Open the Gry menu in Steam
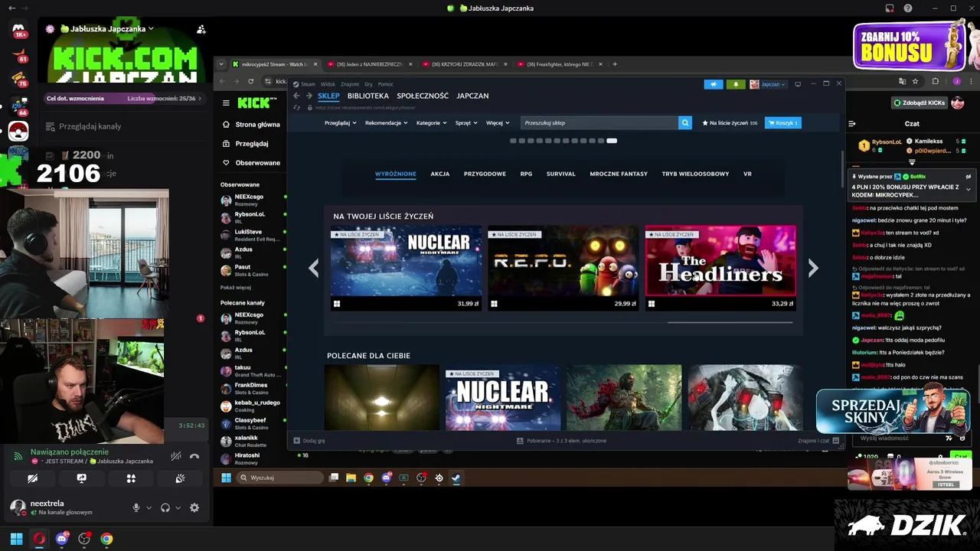 [368, 84]
